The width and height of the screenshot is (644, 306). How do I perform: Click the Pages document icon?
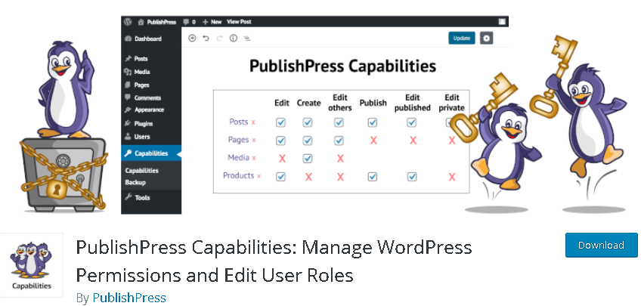point(128,85)
